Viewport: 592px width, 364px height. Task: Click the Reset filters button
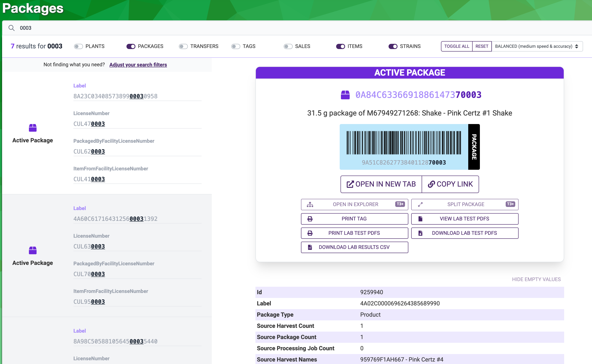click(x=482, y=46)
